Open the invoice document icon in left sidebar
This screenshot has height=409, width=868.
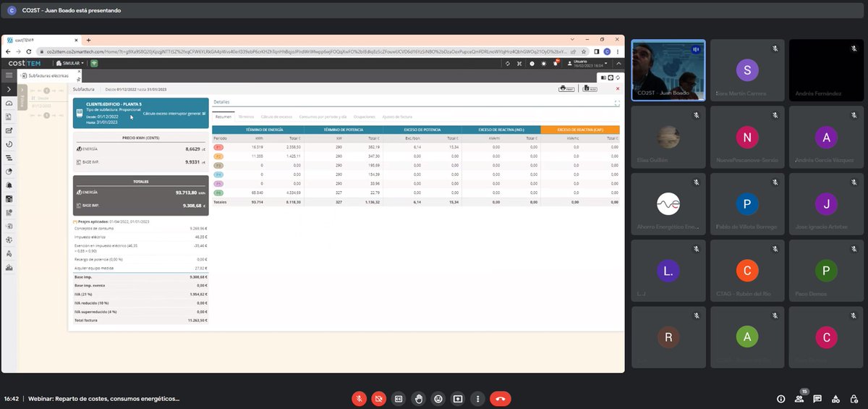9,117
